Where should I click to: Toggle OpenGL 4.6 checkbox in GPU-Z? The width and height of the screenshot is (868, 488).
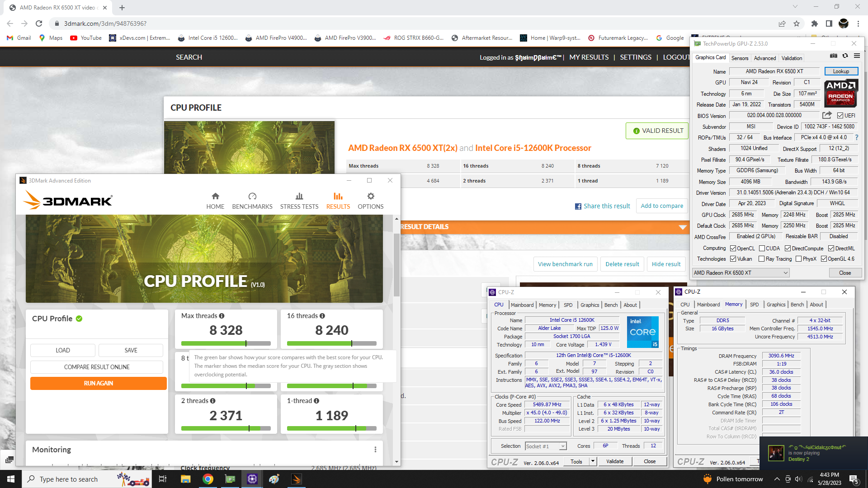824,259
